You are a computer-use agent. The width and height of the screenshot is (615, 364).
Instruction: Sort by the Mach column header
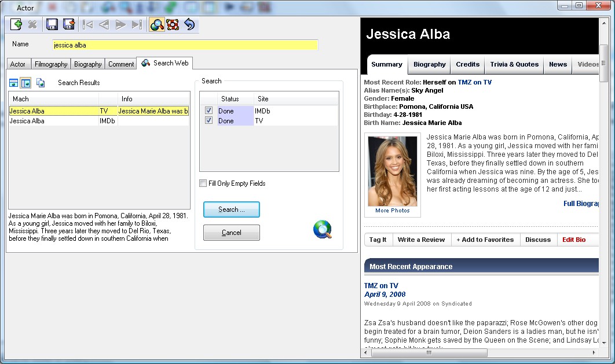(54, 99)
